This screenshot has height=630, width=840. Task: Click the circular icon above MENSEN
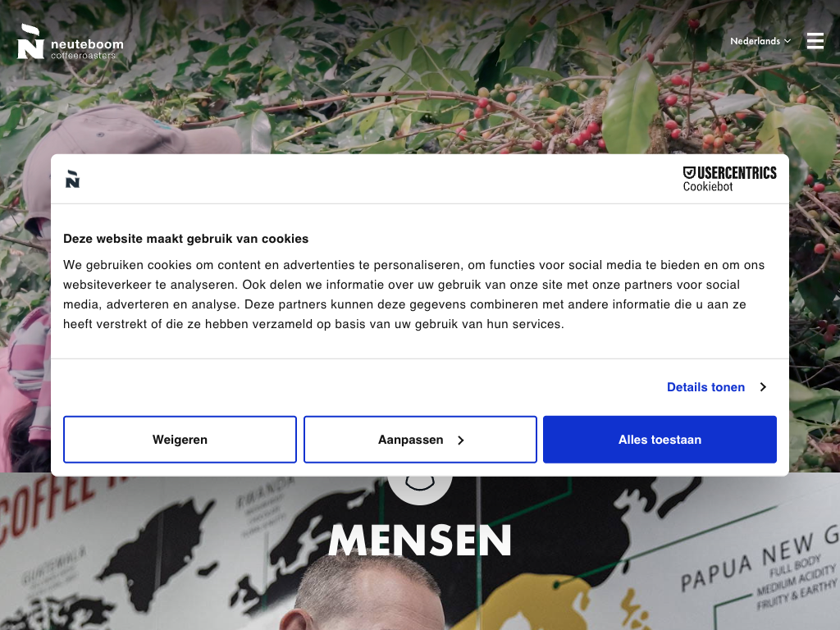coord(420,488)
